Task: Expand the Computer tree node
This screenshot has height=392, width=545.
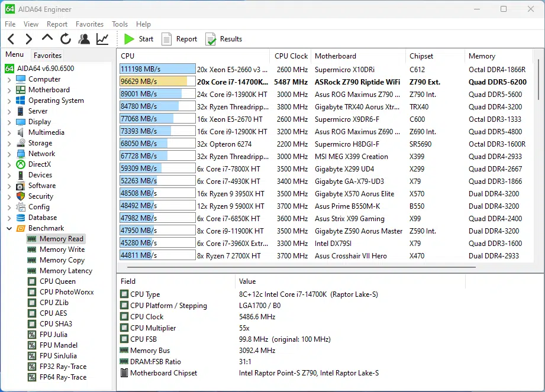Action: click(x=9, y=79)
